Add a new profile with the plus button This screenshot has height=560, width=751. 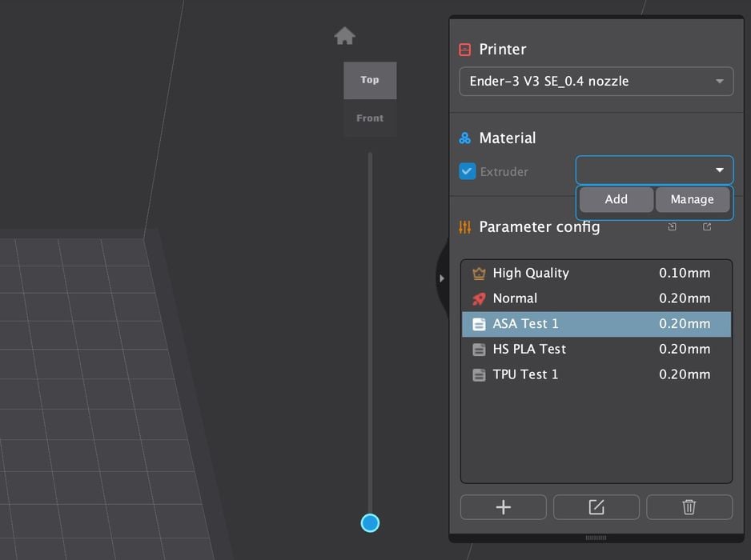tap(503, 507)
